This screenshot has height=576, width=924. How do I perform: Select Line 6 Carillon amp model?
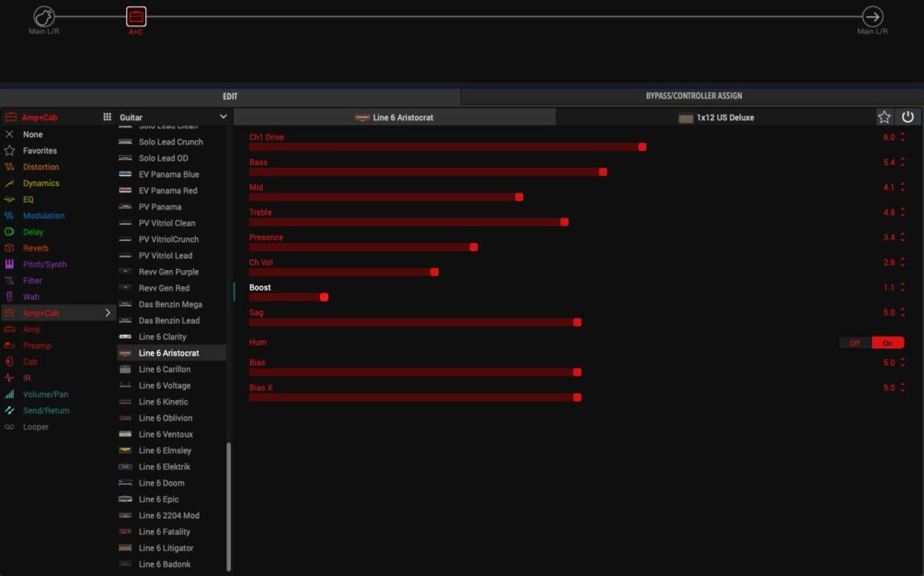(x=164, y=369)
